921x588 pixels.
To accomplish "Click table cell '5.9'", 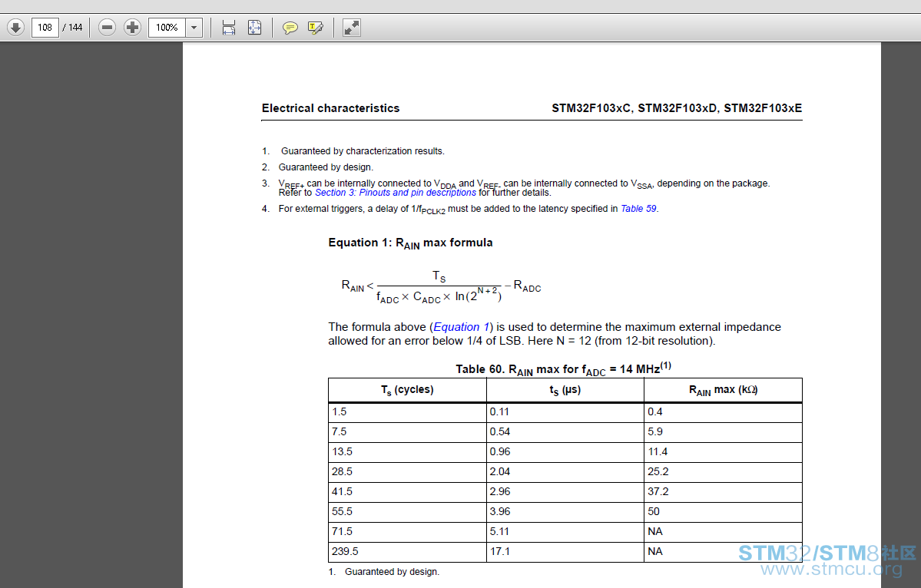I will click(723, 432).
